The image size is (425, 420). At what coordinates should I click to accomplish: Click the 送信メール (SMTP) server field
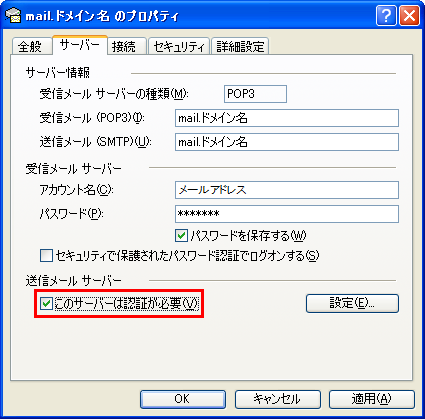click(287, 142)
